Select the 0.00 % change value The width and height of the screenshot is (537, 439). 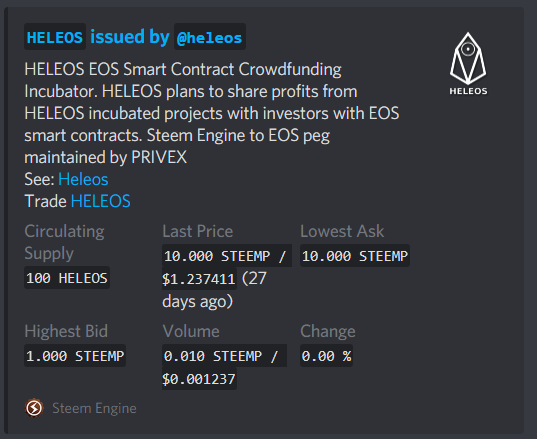tap(326, 356)
